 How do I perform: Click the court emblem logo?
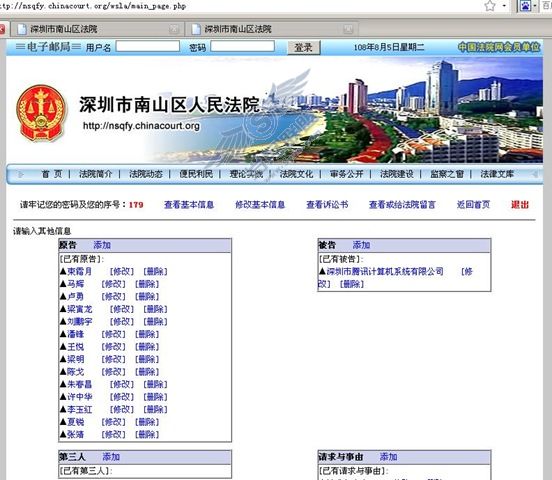tap(41, 113)
